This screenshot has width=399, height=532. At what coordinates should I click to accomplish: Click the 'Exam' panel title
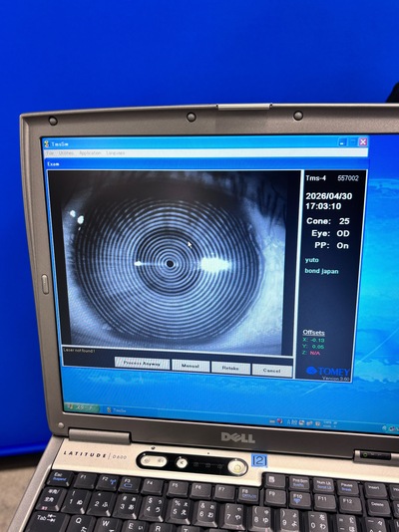tap(53, 163)
